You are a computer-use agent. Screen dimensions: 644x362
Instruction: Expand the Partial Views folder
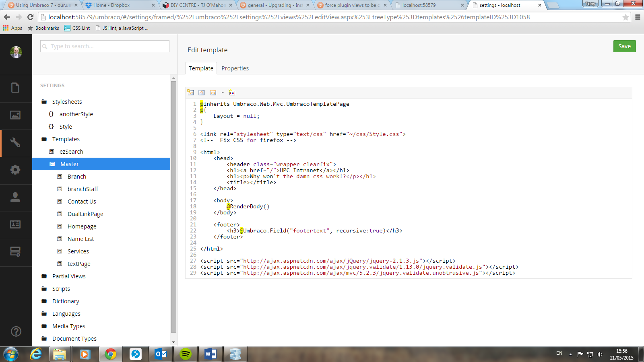pos(69,276)
